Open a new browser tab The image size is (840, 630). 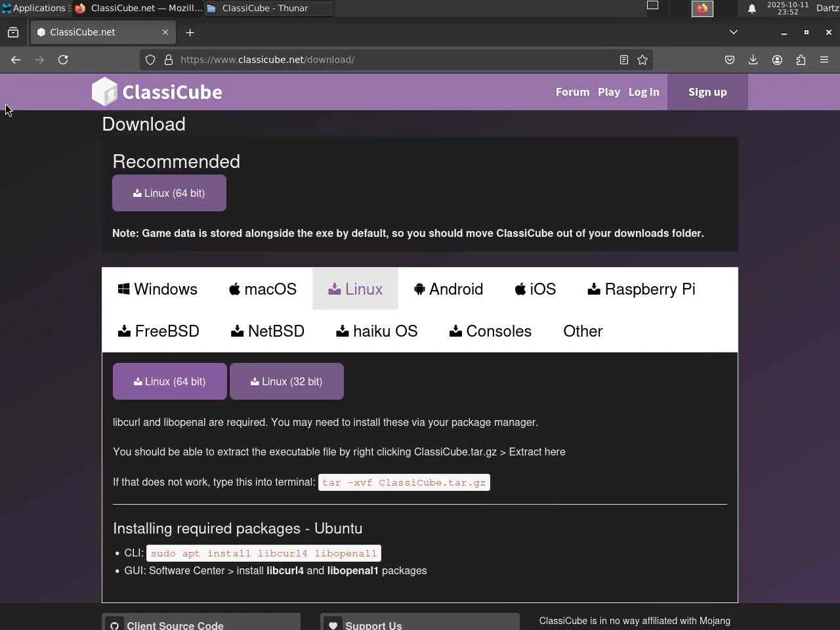[190, 32]
